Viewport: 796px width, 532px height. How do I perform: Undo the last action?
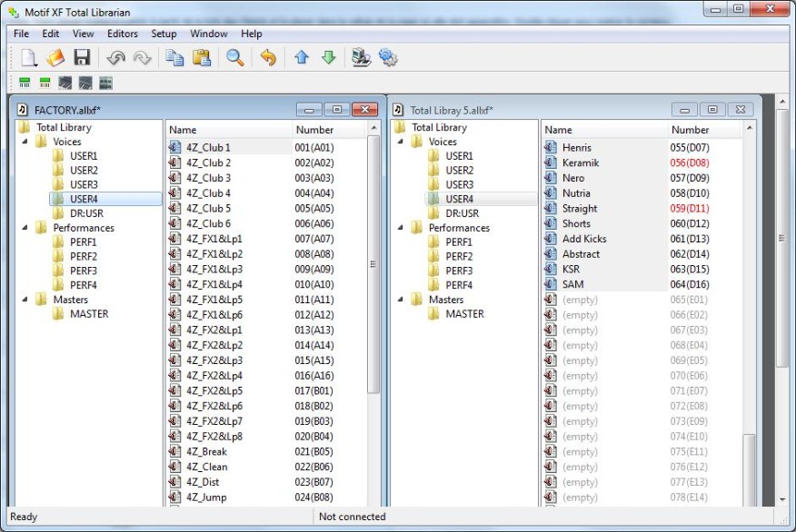coord(115,58)
